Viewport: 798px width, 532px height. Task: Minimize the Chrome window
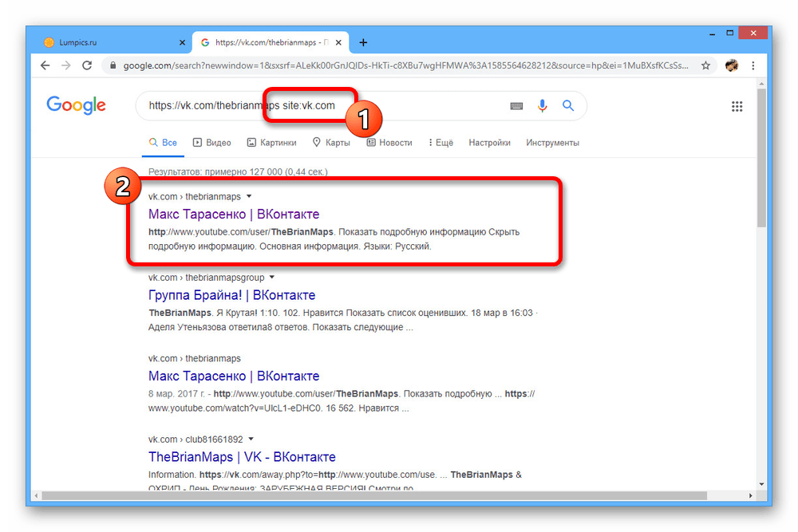click(x=713, y=33)
